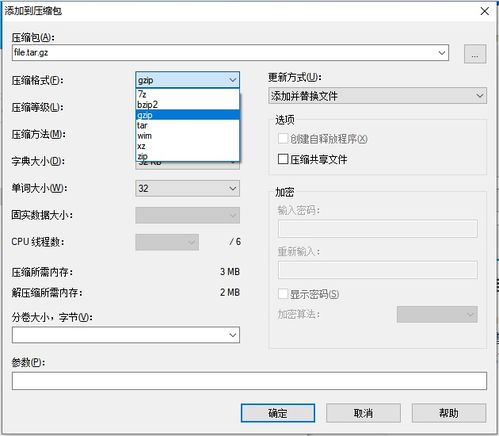Select wim archive format option
Screen dimensions: 499x436
[188, 136]
